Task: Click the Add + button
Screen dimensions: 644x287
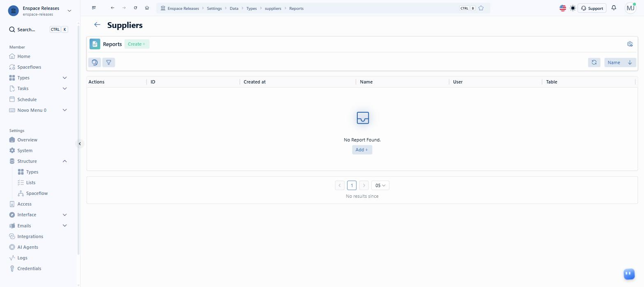Action: [x=362, y=150]
